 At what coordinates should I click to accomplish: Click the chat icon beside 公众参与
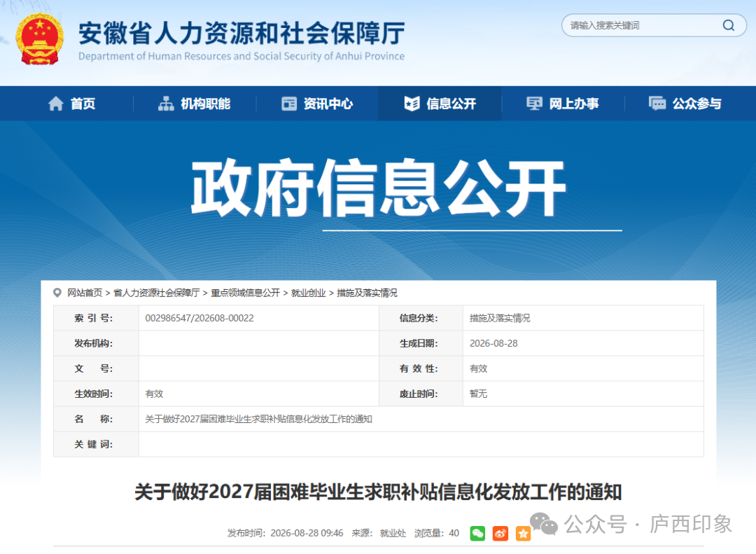pyautogui.click(x=657, y=103)
